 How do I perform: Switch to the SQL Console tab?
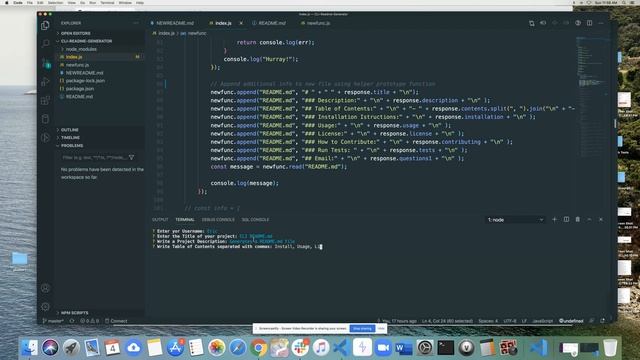coord(255,220)
